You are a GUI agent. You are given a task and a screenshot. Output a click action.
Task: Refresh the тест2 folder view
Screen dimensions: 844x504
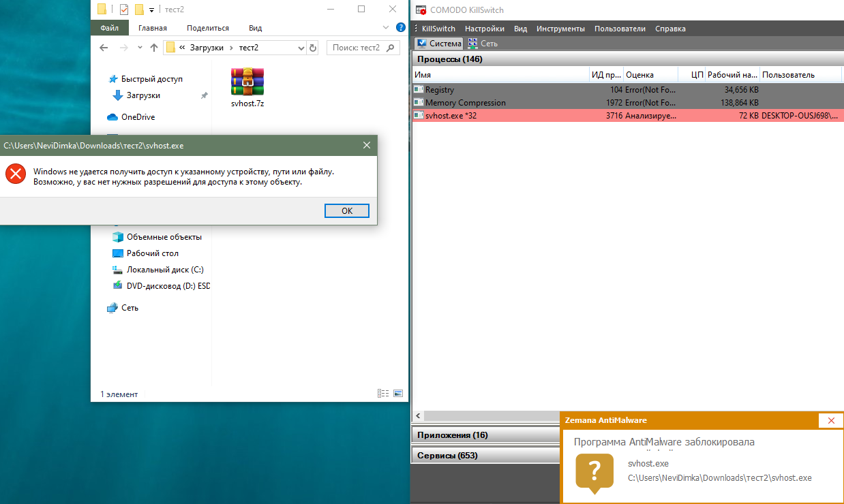click(x=313, y=48)
